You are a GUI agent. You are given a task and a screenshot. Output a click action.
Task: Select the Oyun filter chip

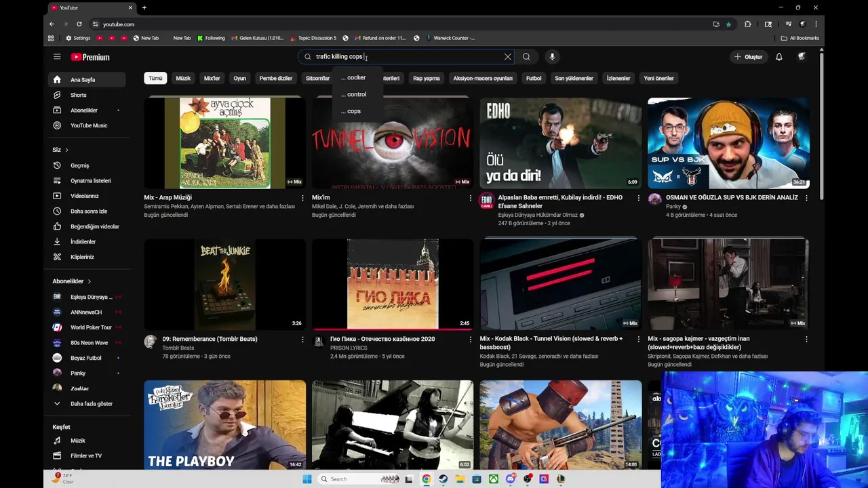(x=240, y=78)
